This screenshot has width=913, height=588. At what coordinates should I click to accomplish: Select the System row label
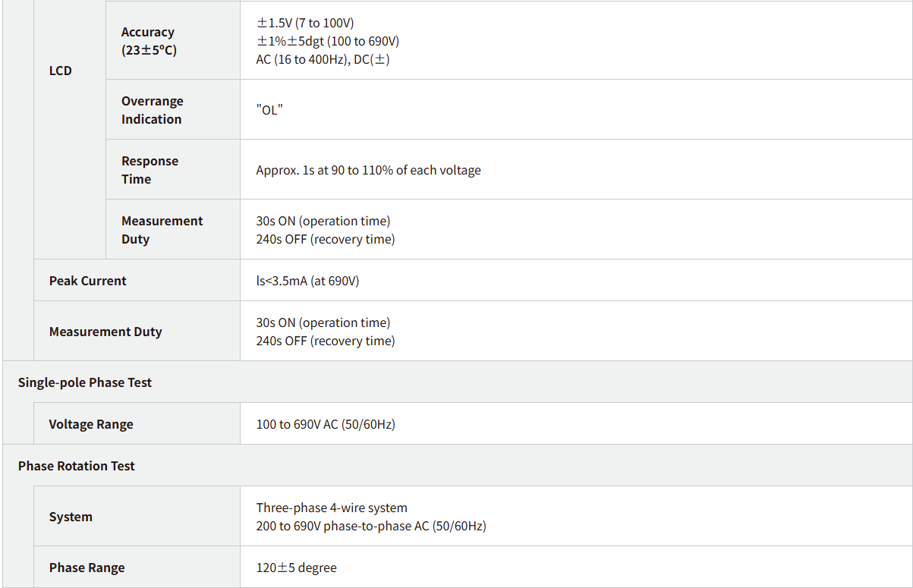click(x=71, y=517)
